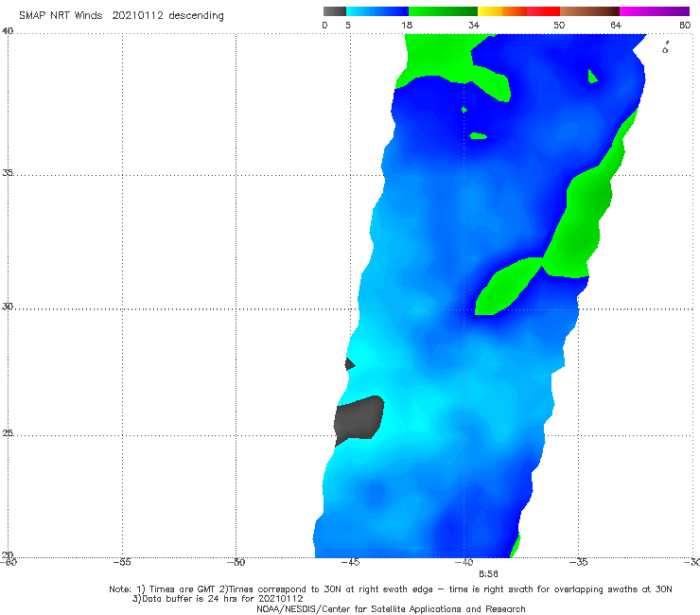
Task: Click the magenta 64–80 colorbar segment
Action: [655, 11]
